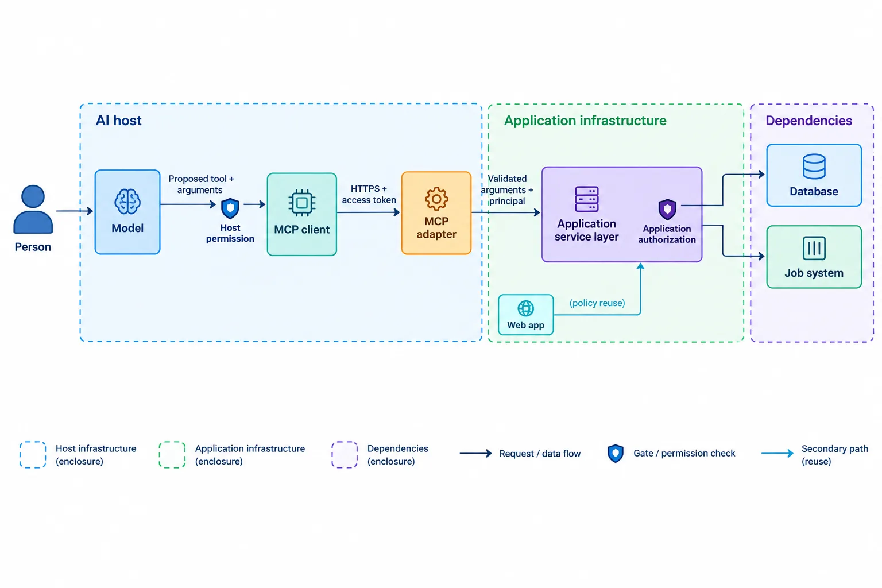Click the purple 'Dependencies' enclosure heading

point(808,121)
